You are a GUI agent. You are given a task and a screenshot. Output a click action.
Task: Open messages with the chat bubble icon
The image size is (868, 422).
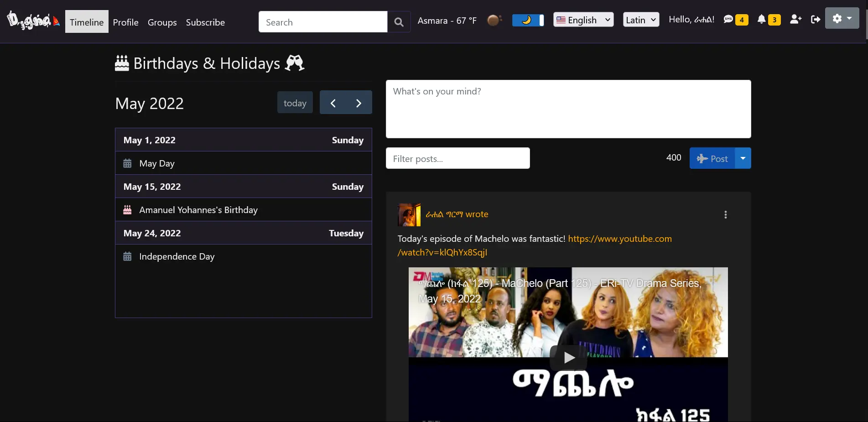pyautogui.click(x=728, y=19)
